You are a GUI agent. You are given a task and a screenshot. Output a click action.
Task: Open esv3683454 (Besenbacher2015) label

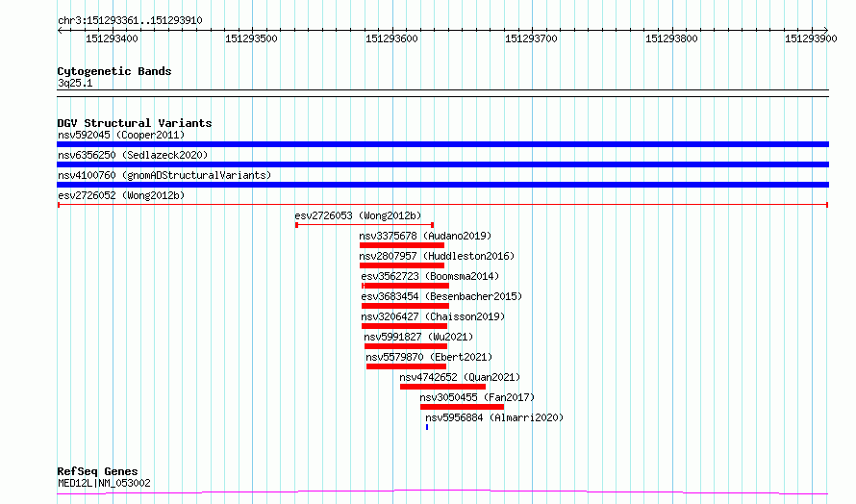[x=441, y=296]
